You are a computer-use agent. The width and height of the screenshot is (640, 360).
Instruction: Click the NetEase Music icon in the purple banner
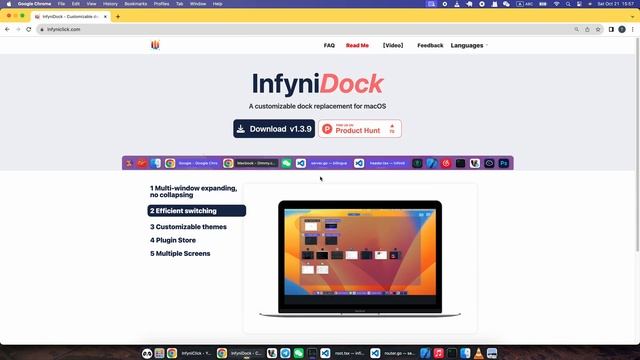coord(446,163)
